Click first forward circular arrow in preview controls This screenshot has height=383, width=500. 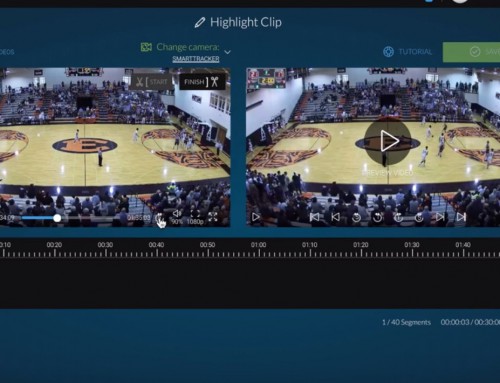[x=398, y=218]
